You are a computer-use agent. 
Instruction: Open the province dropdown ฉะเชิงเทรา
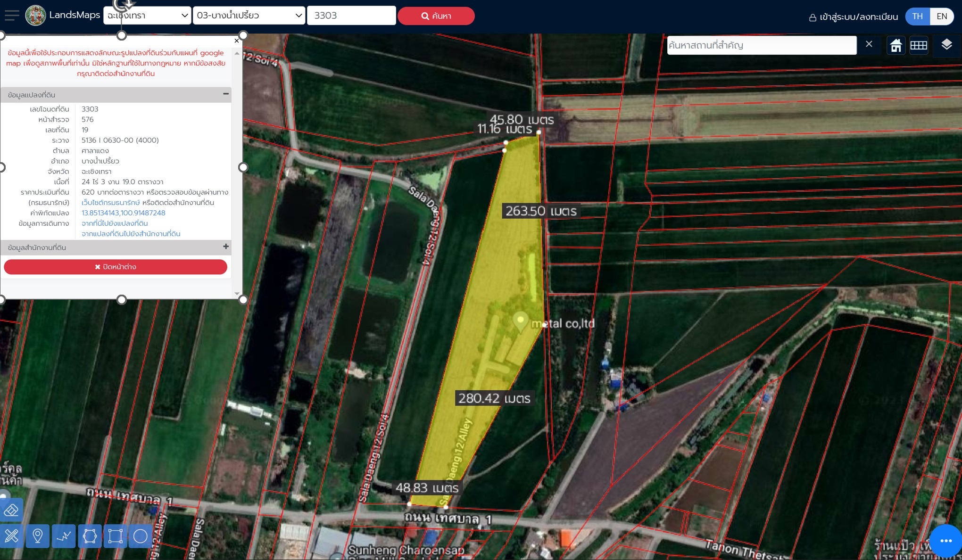pos(147,16)
